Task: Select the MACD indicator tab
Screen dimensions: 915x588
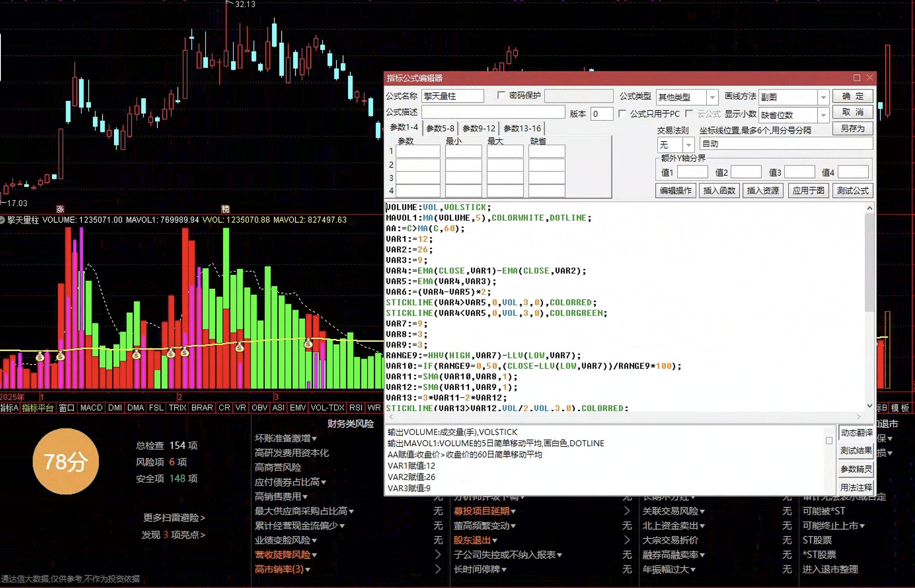Action: pyautogui.click(x=91, y=408)
